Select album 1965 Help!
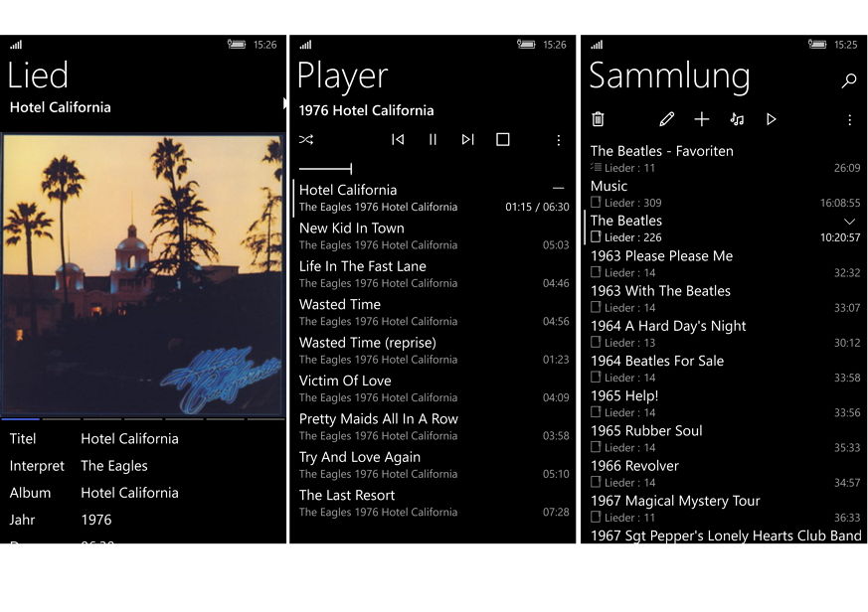The image size is (868, 612). click(x=725, y=403)
